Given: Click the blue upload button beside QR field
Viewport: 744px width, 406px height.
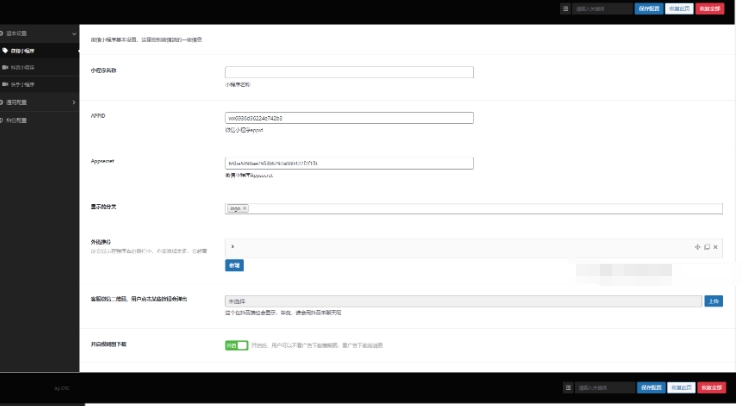Looking at the screenshot, I should (714, 301).
